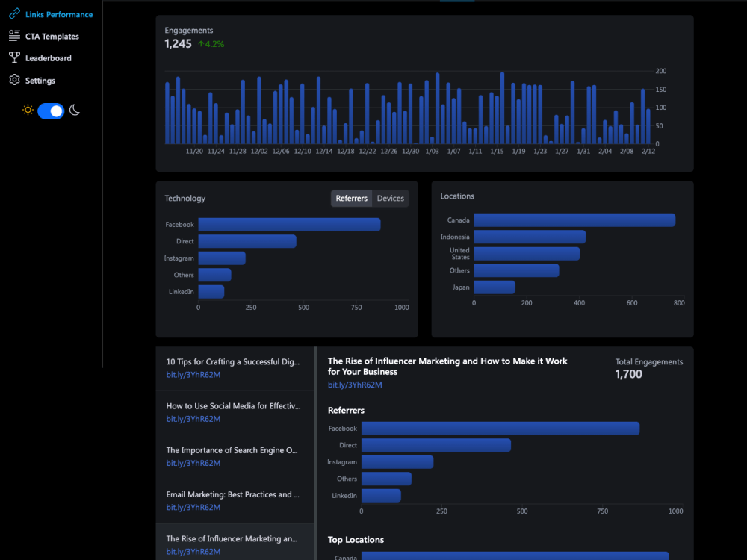This screenshot has height=560, width=747.
Task: Click the Canada bar in Top Locations chart
Action: (x=515, y=556)
